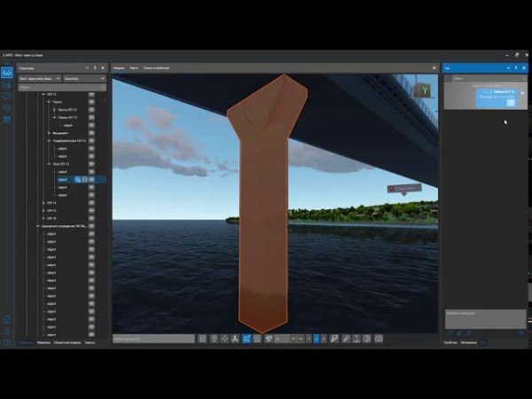Viewport: 532px width, 399px height.
Task: Open the Материалы tab below chat panel
Action: [x=468, y=342]
